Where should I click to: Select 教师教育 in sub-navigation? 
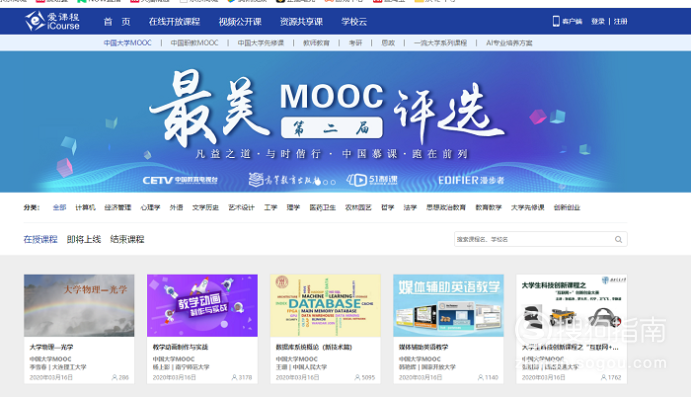click(x=316, y=43)
